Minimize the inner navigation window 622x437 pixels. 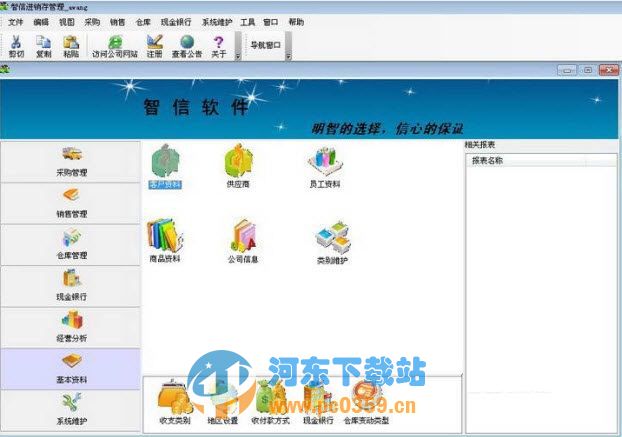pyautogui.click(x=567, y=70)
